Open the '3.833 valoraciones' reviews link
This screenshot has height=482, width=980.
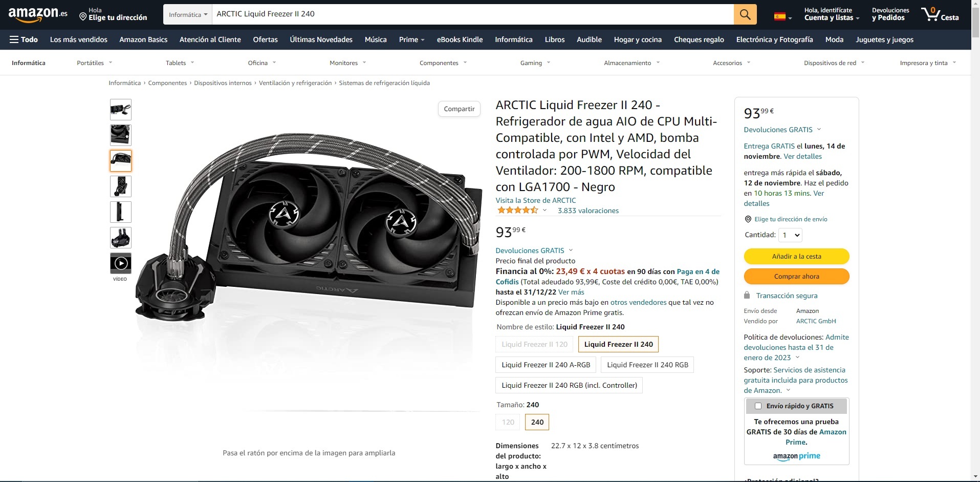tap(588, 211)
